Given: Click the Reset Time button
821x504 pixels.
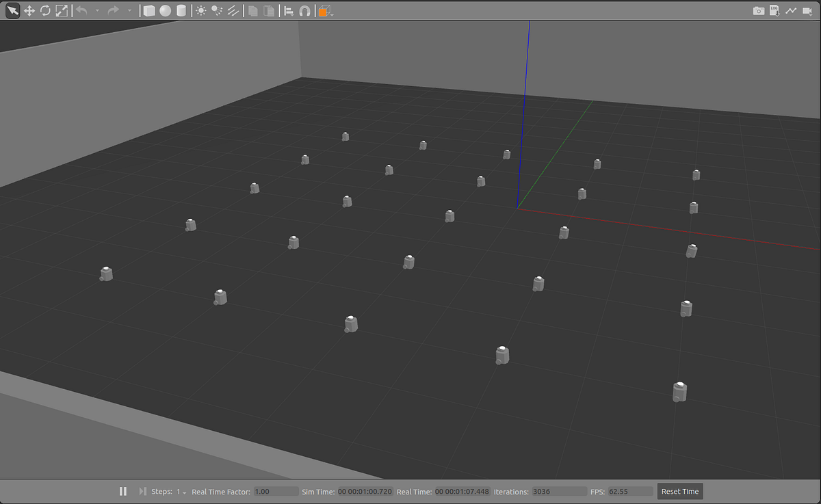Looking at the screenshot, I should pyautogui.click(x=679, y=491).
